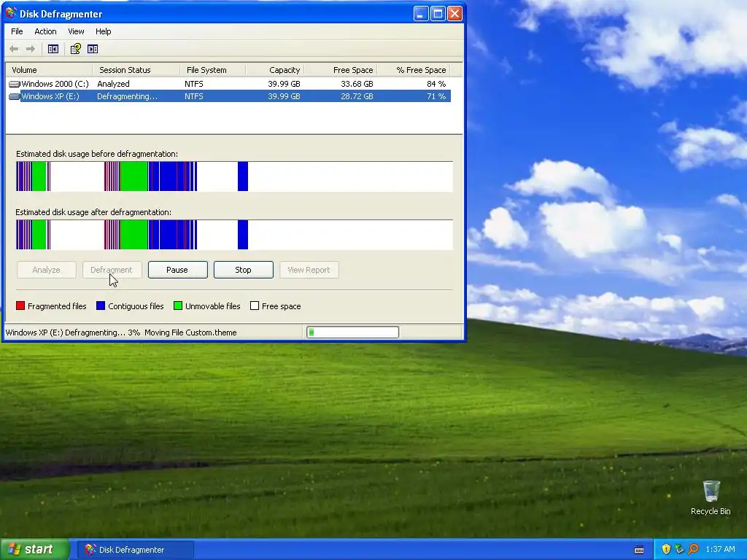747x560 pixels.
Task: Click the on-screen keyboard taskbar icon
Action: tap(639, 550)
